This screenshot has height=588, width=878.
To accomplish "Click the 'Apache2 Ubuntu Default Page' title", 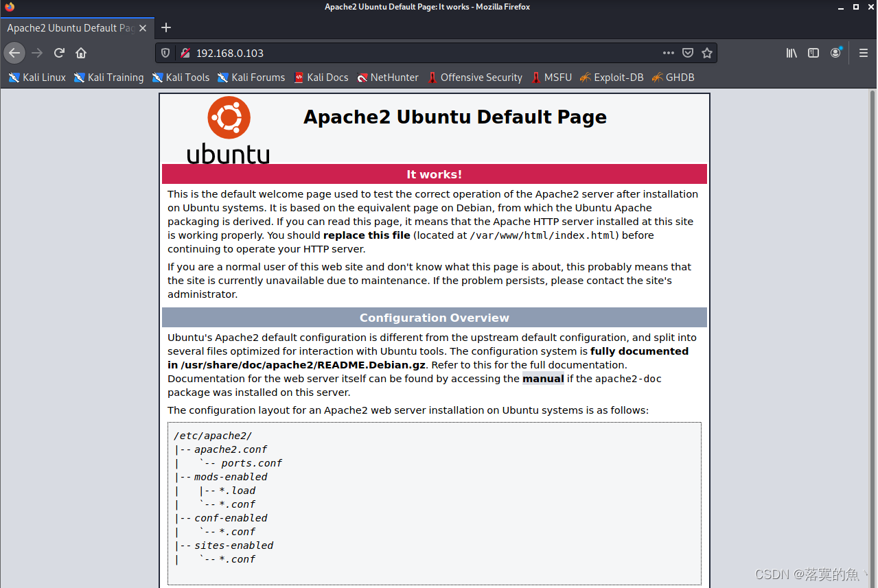I will coord(455,117).
